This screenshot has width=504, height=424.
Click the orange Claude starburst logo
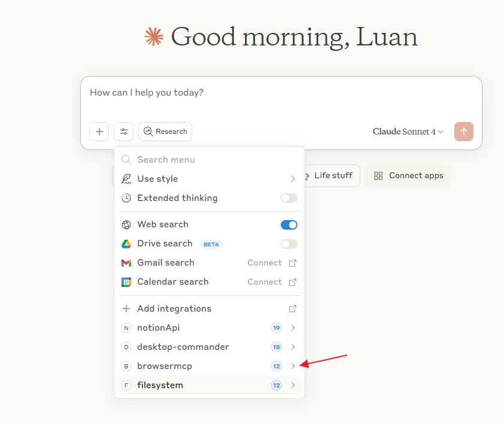(154, 36)
